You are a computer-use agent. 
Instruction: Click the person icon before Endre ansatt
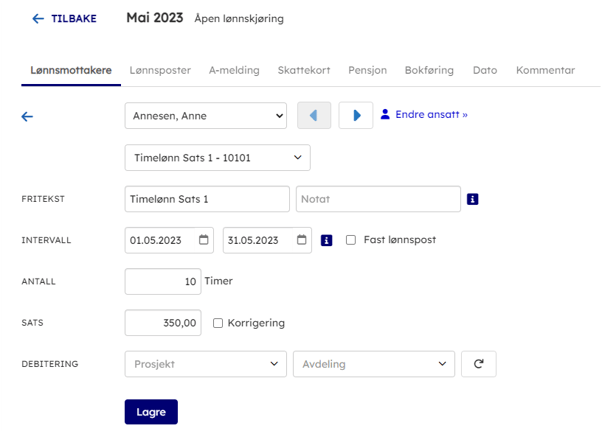(385, 114)
